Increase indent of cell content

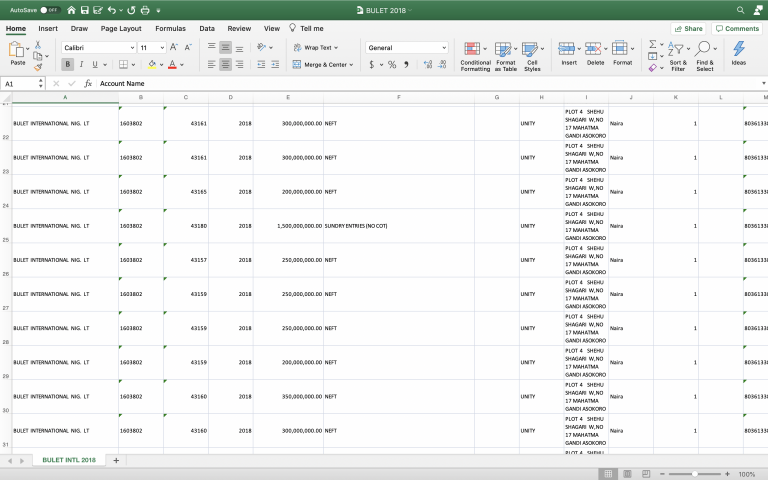click(275, 64)
